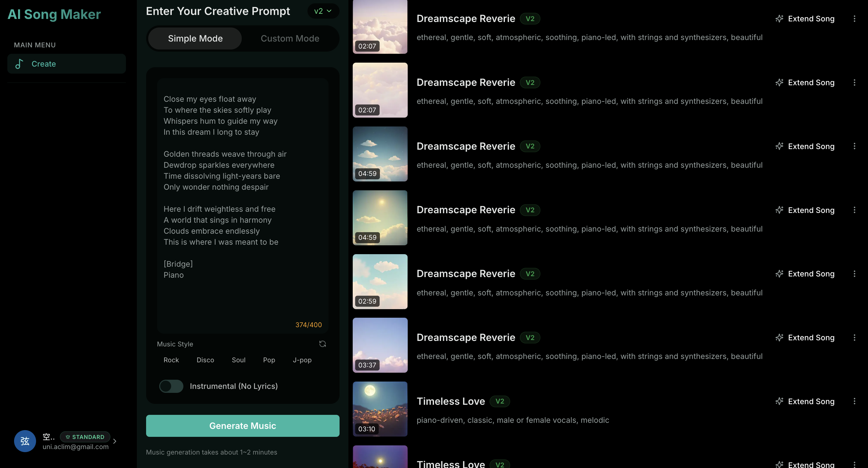Open more options for the second 02:07 song
Screen dimensions: 868x468
click(x=854, y=82)
